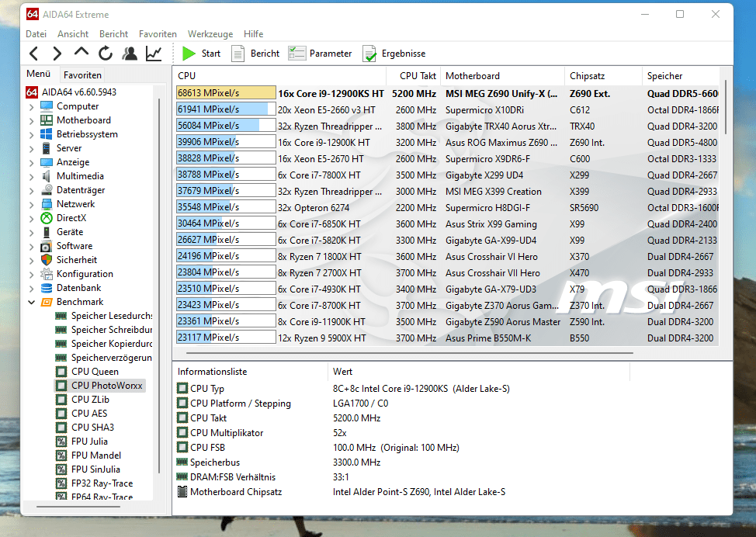Click the Ergebnisse checkmark icon

coord(369,54)
